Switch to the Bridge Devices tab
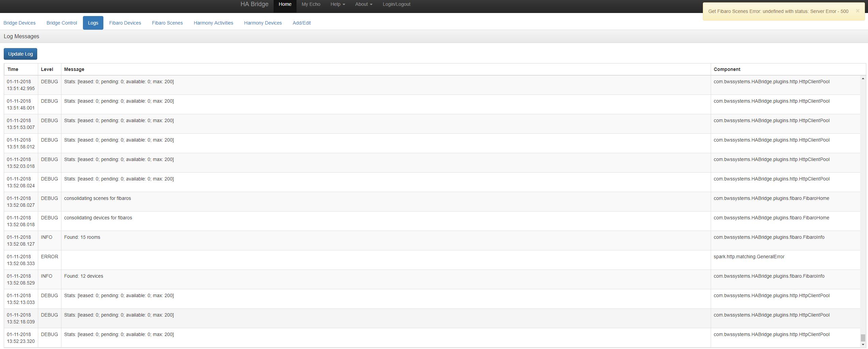The height and width of the screenshot is (349, 868). pyautogui.click(x=19, y=23)
